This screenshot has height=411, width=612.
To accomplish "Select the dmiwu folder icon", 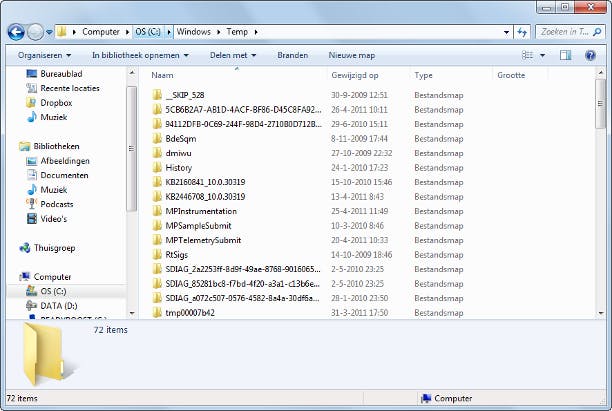I will 157,153.
